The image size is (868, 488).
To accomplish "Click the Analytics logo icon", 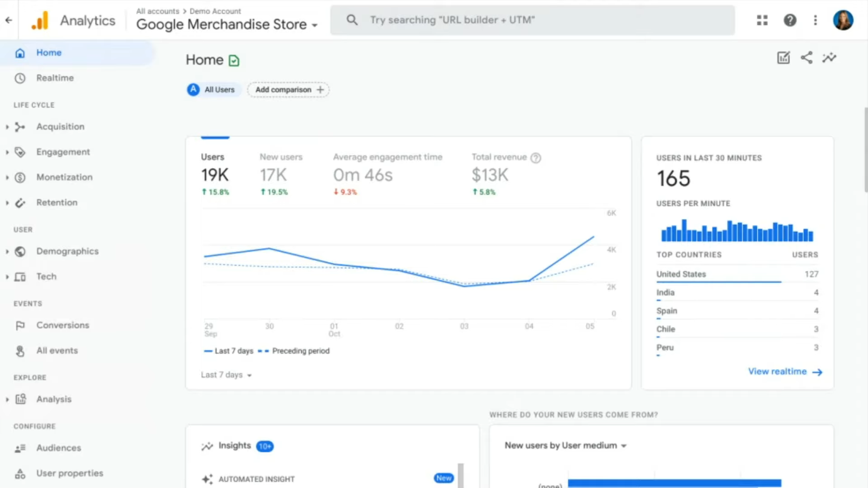I will coord(40,20).
